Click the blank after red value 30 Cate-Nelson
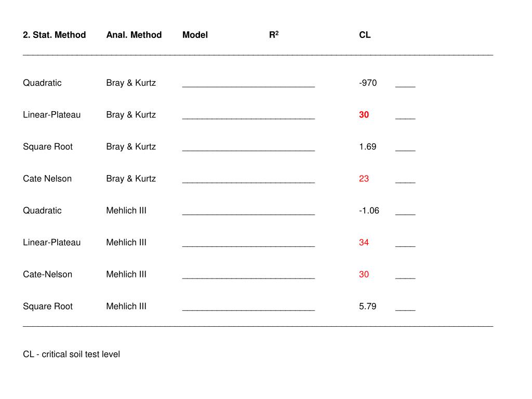This screenshot has width=532, height=399. (x=405, y=278)
